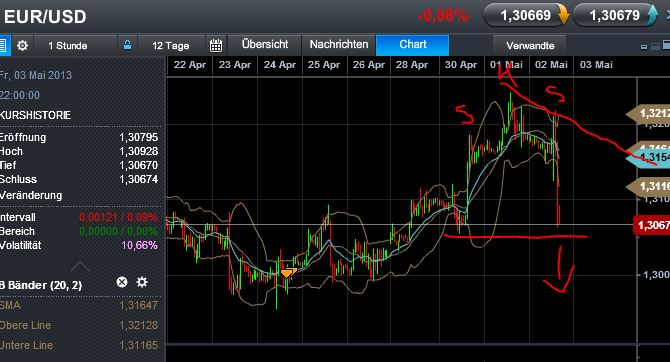Click the 26 Apr date header
Screen dimensions: 670x362
coord(368,65)
